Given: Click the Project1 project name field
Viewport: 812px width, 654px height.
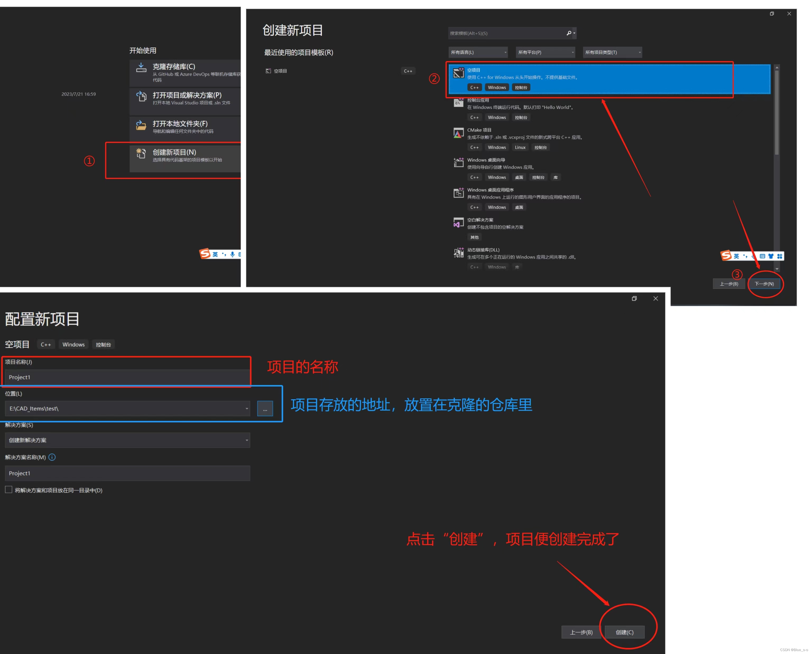Looking at the screenshot, I should coord(127,377).
